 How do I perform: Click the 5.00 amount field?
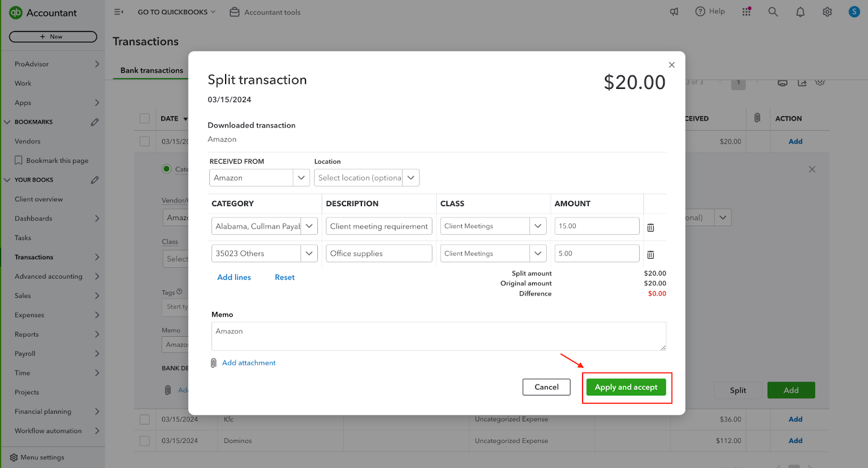point(597,253)
